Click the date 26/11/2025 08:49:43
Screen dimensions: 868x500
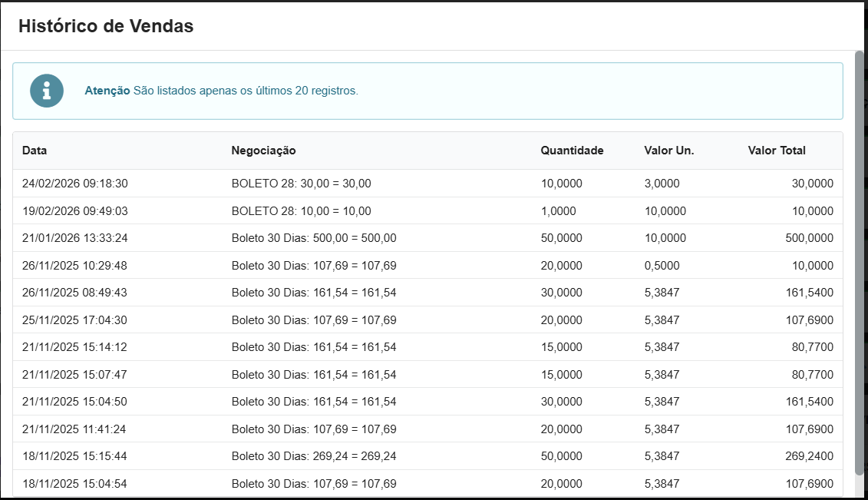point(75,293)
